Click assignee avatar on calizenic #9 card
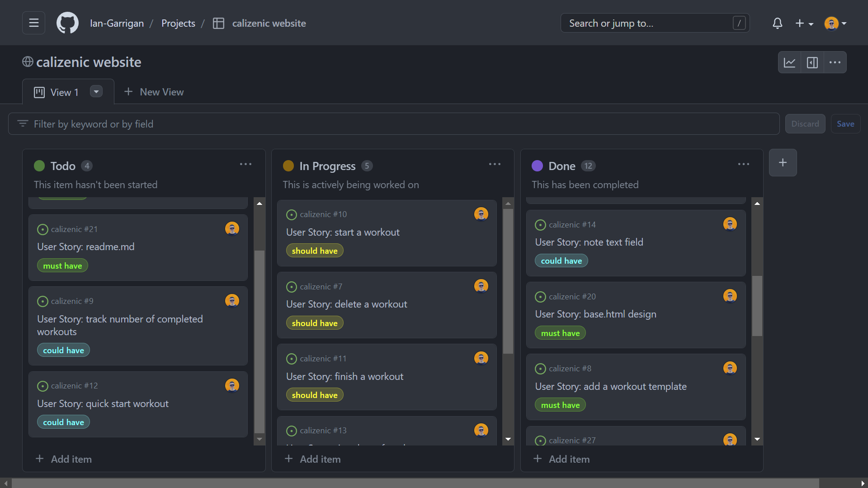868x488 pixels. click(x=232, y=301)
